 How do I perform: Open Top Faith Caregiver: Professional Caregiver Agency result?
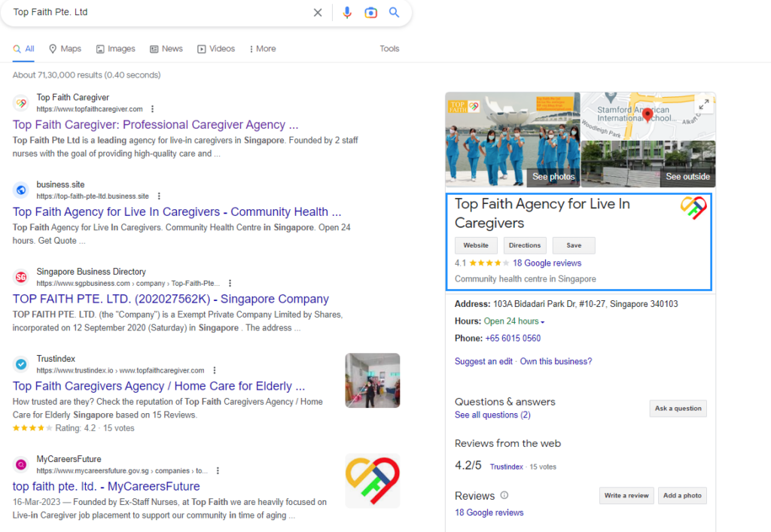tap(155, 125)
